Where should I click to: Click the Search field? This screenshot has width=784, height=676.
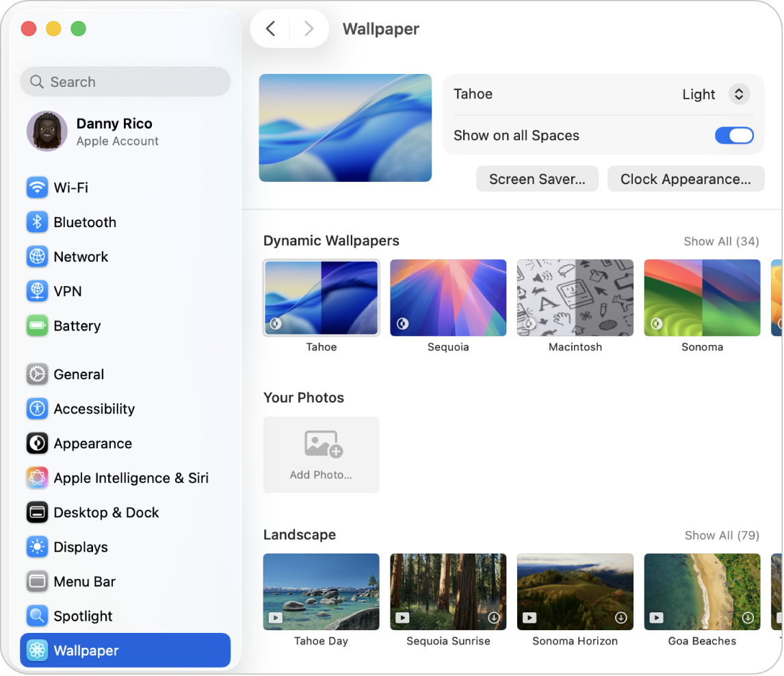pos(125,81)
